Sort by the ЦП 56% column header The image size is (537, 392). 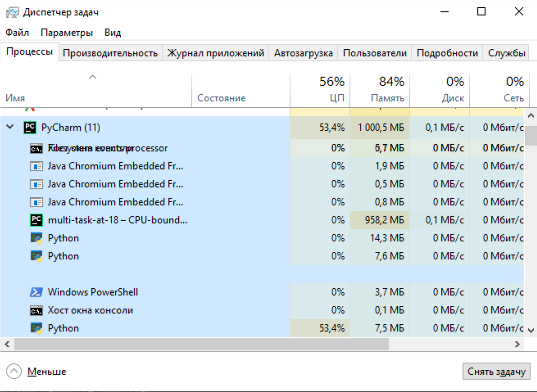(x=320, y=90)
